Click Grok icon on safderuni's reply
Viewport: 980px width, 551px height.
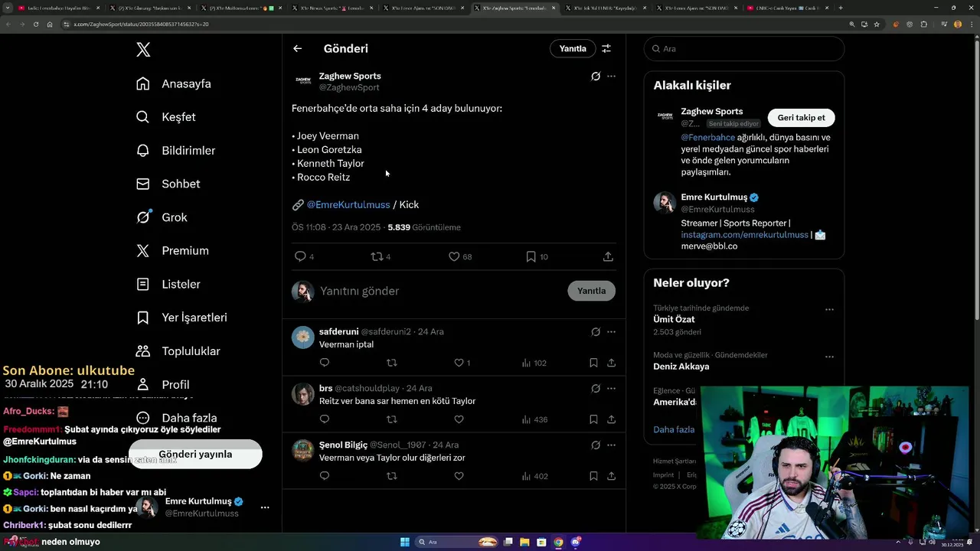pos(596,331)
